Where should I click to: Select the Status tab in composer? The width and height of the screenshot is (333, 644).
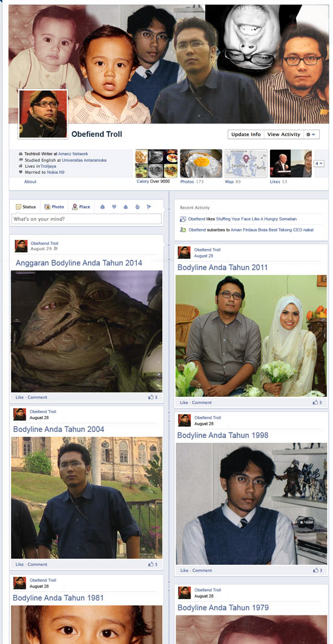26,207
